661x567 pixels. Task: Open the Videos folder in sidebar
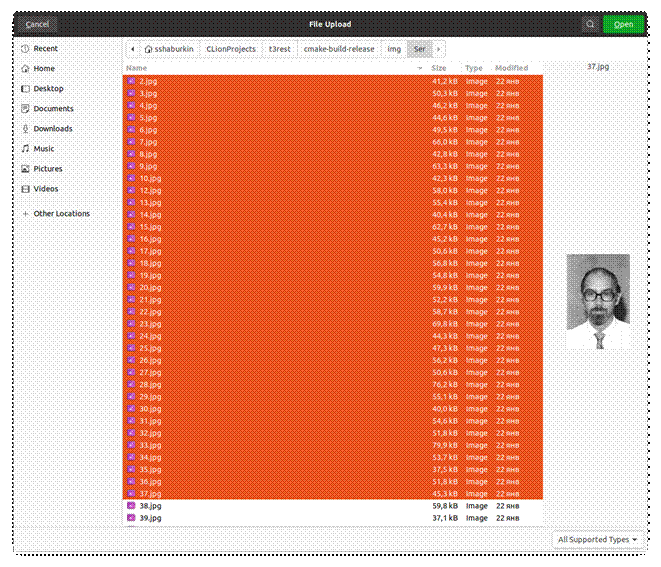46,188
